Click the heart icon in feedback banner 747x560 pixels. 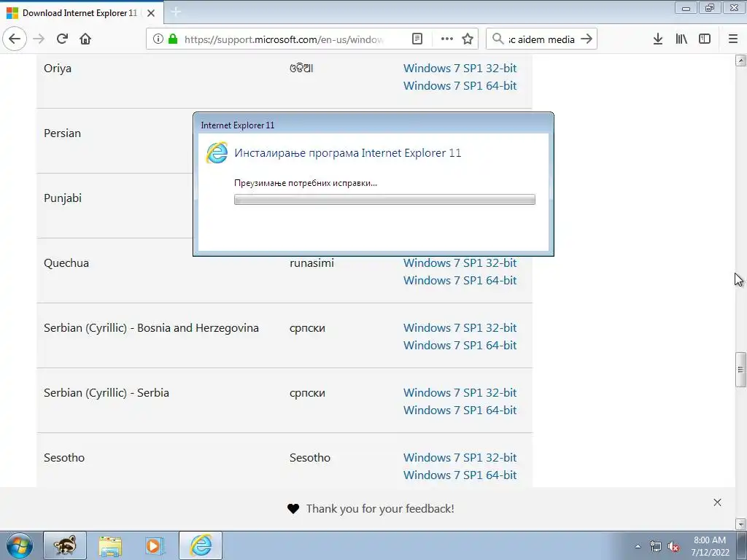pos(293,508)
